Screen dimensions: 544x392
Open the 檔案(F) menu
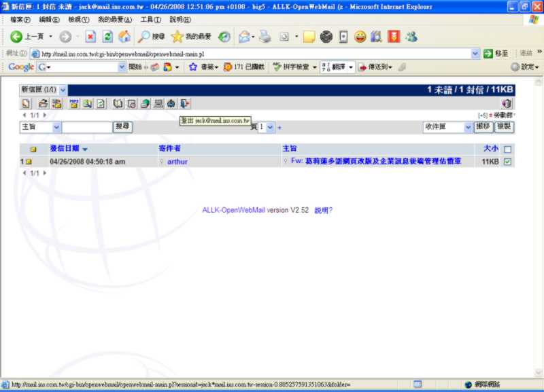20,20
